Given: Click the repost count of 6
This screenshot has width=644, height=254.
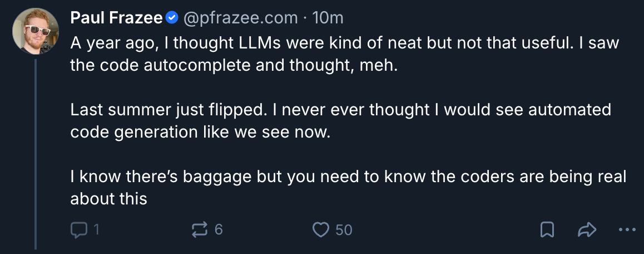Looking at the screenshot, I should coord(219,229).
